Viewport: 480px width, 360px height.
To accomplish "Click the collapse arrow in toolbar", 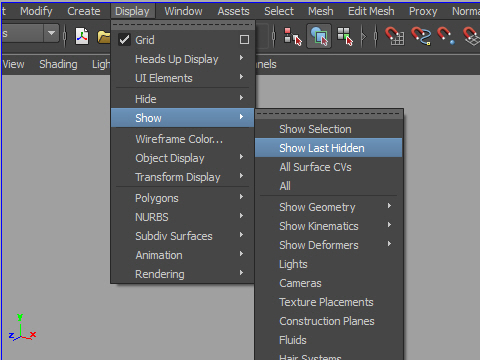I will 364,36.
